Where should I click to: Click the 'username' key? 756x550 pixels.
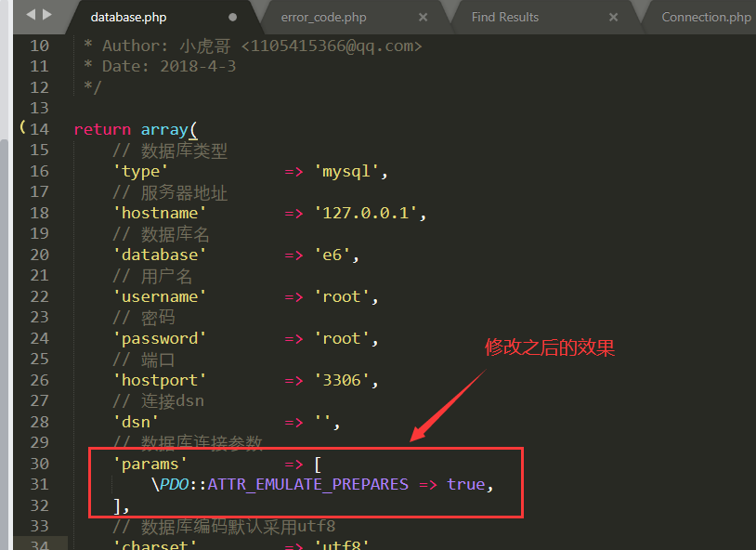[160, 296]
